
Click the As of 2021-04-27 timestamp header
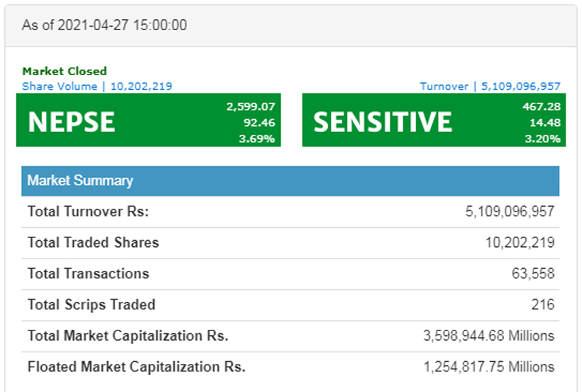(104, 25)
